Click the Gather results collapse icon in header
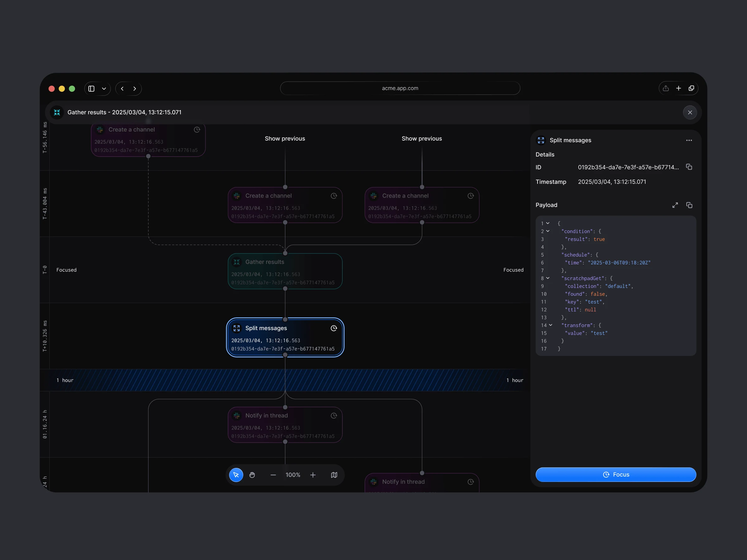747x560 pixels. [57, 112]
